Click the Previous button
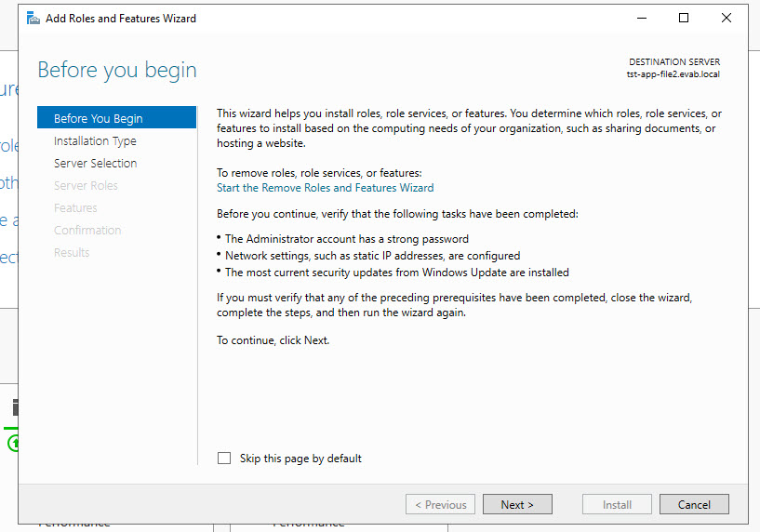This screenshot has width=760, height=532. pyautogui.click(x=440, y=504)
